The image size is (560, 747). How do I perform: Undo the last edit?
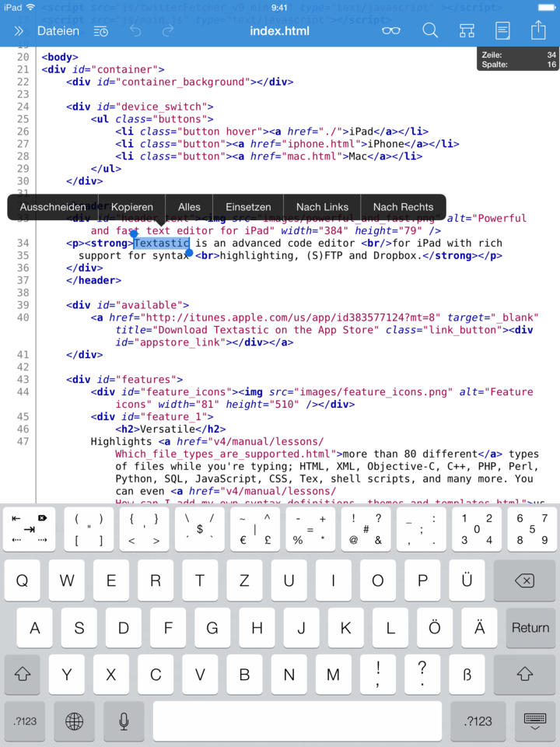tap(135, 31)
